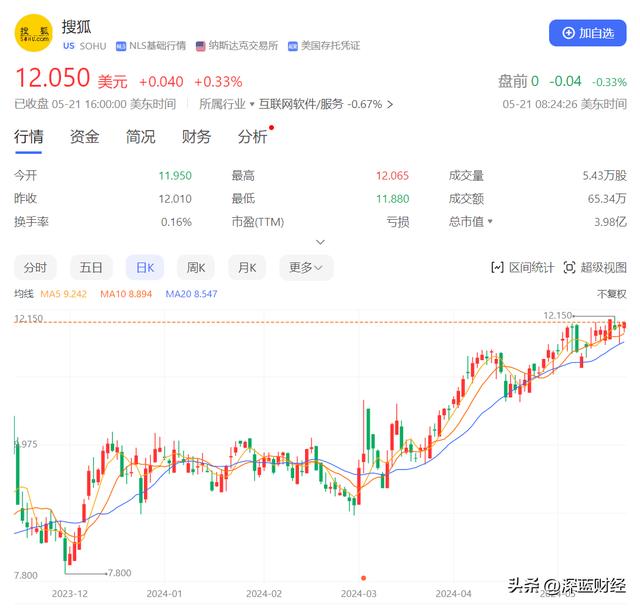Click the US market tag
The image size is (640, 608).
point(69,46)
